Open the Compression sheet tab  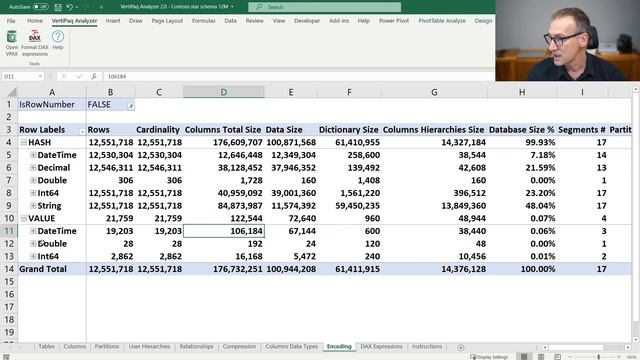click(x=239, y=347)
